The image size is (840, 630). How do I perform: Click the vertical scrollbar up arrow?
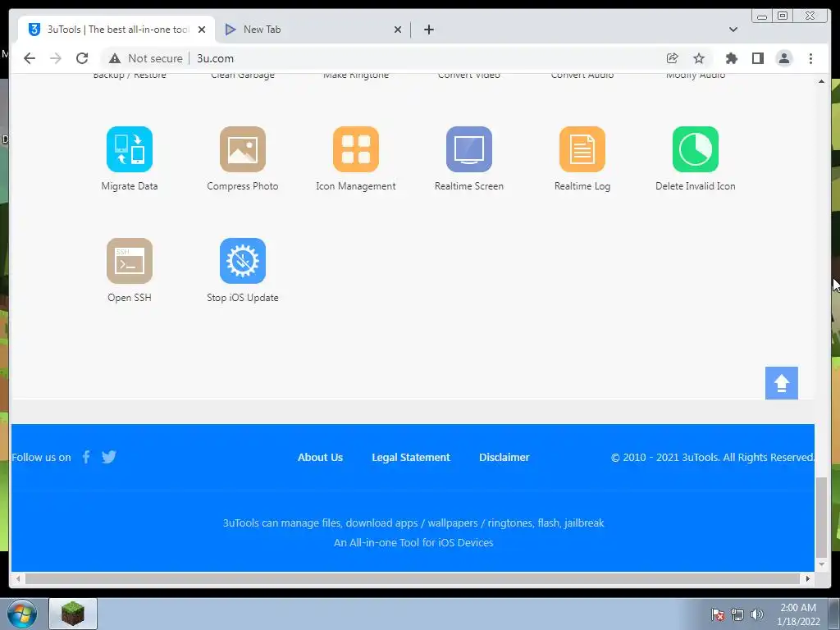(x=821, y=81)
